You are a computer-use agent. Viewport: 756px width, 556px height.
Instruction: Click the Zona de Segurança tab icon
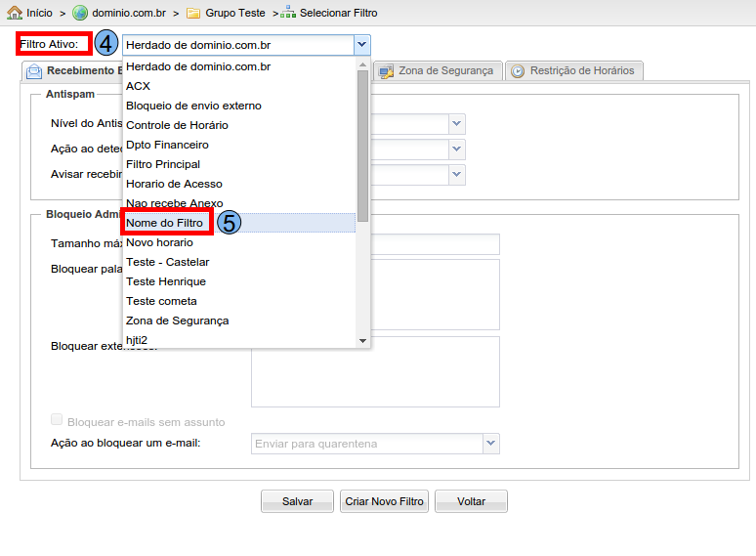pyautogui.click(x=386, y=71)
